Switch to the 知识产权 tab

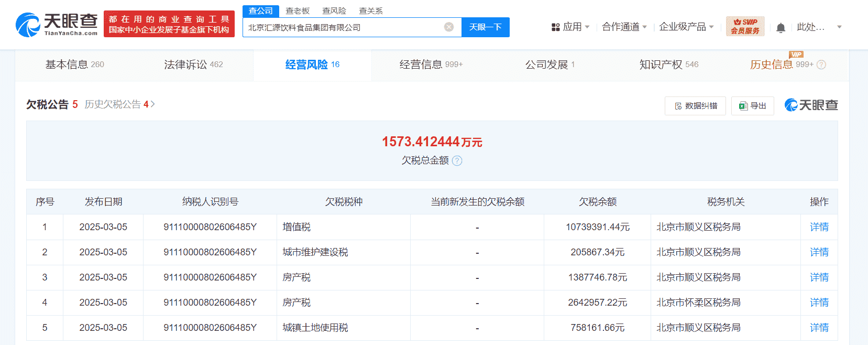coord(668,64)
